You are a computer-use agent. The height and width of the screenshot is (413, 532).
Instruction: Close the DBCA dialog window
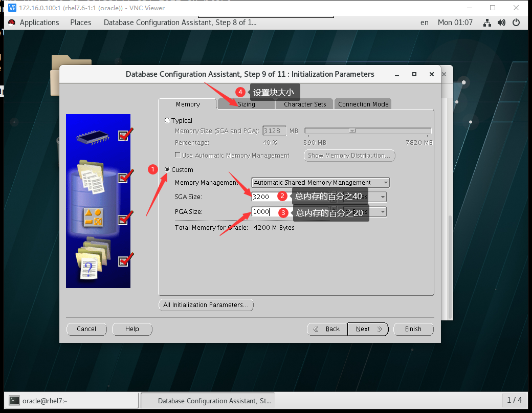point(432,74)
